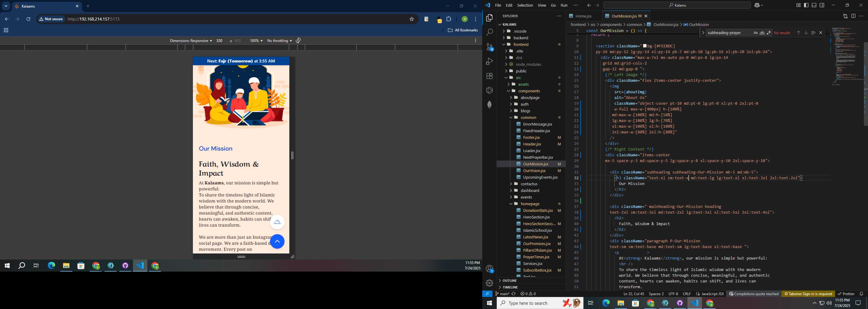Click Prettier in the VS Code status bar
The height and width of the screenshot is (309, 868).
[846, 294]
